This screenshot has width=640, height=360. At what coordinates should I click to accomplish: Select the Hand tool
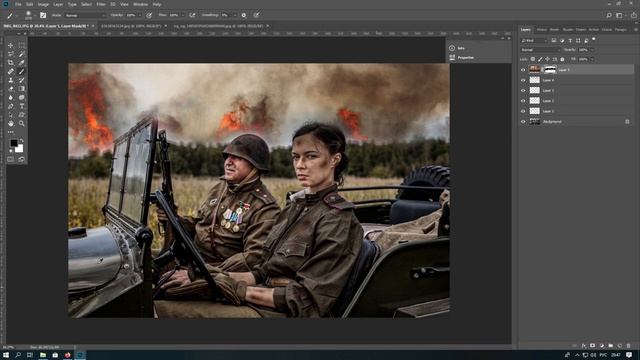[11, 124]
